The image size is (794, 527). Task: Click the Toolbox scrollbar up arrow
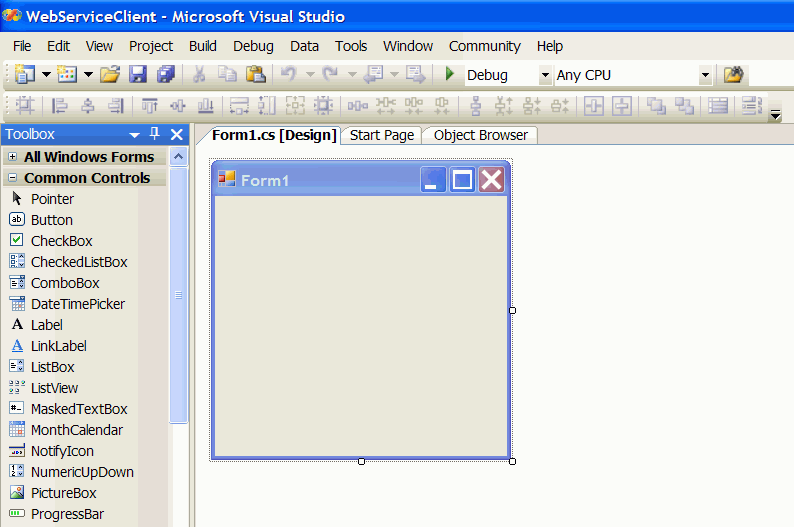[x=178, y=156]
